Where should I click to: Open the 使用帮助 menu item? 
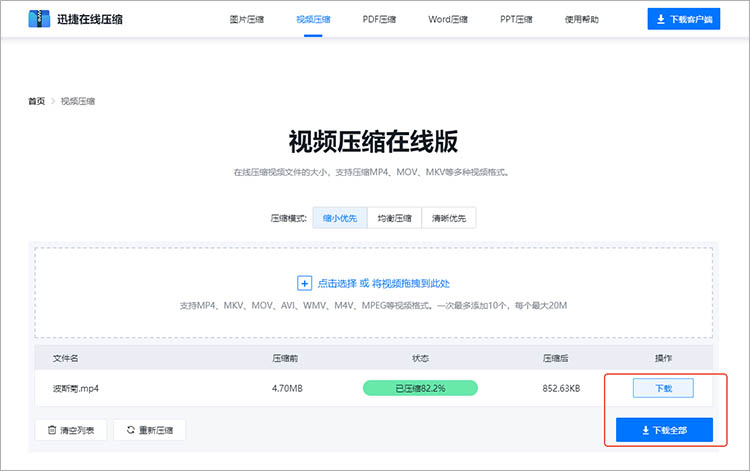point(582,19)
